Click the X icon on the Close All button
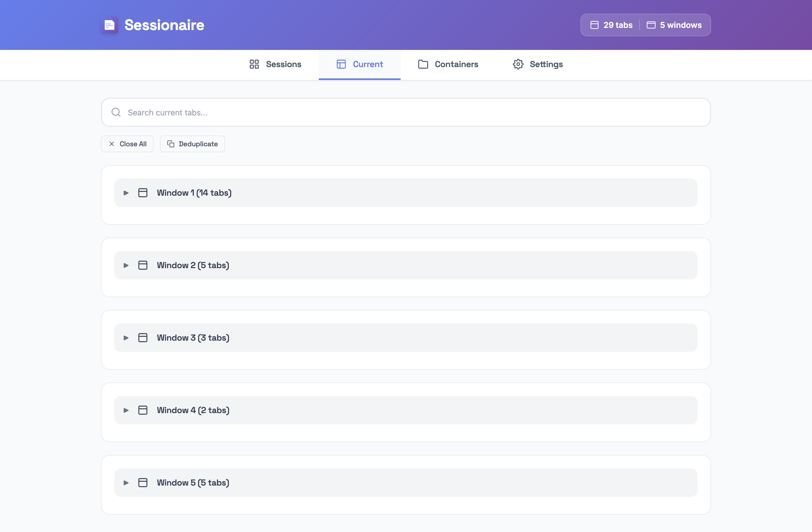The width and height of the screenshot is (812, 532). coord(111,144)
